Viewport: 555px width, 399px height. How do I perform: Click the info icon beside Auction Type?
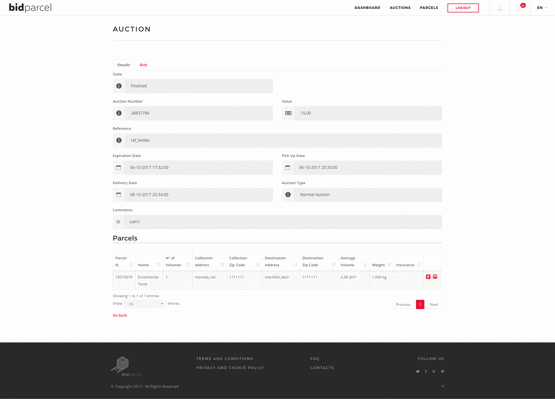click(288, 195)
